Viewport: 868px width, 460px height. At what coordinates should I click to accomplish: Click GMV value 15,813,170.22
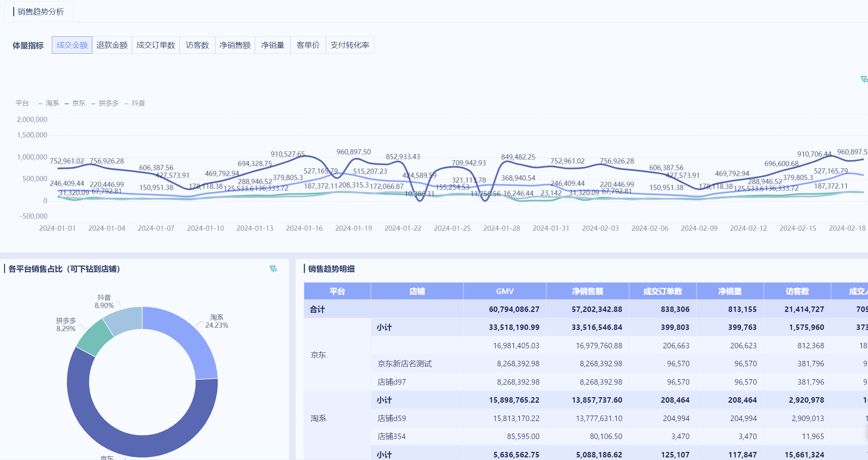(516, 418)
